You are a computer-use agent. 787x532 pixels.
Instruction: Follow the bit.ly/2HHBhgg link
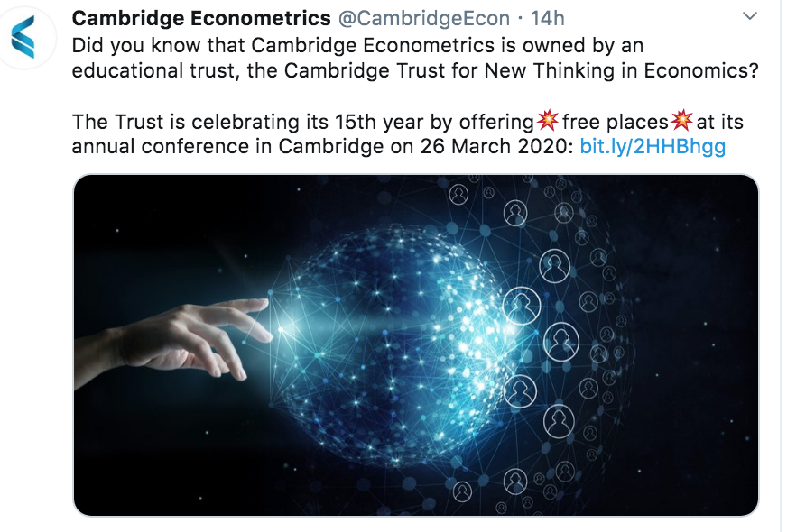pyautogui.click(x=653, y=146)
